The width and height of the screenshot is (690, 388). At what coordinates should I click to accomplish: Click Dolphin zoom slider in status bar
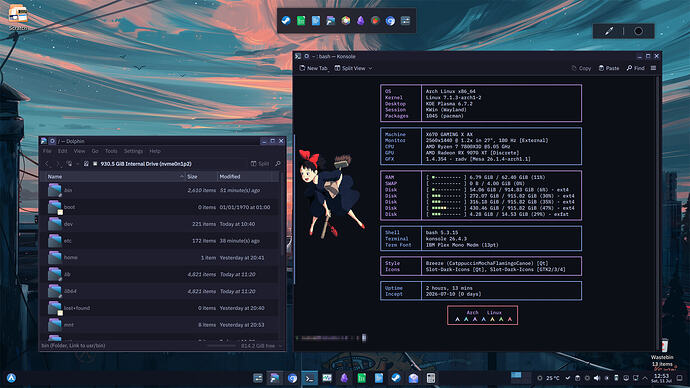(x=222, y=346)
